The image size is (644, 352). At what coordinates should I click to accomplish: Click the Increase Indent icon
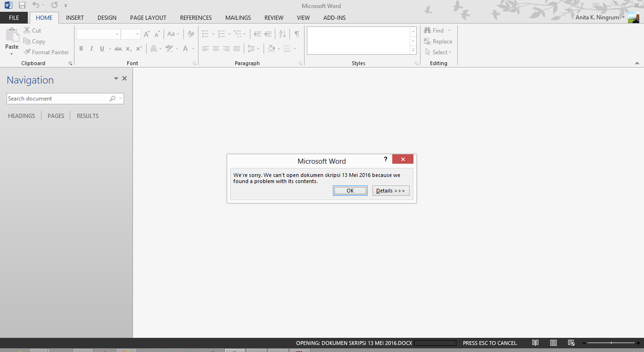tap(268, 34)
